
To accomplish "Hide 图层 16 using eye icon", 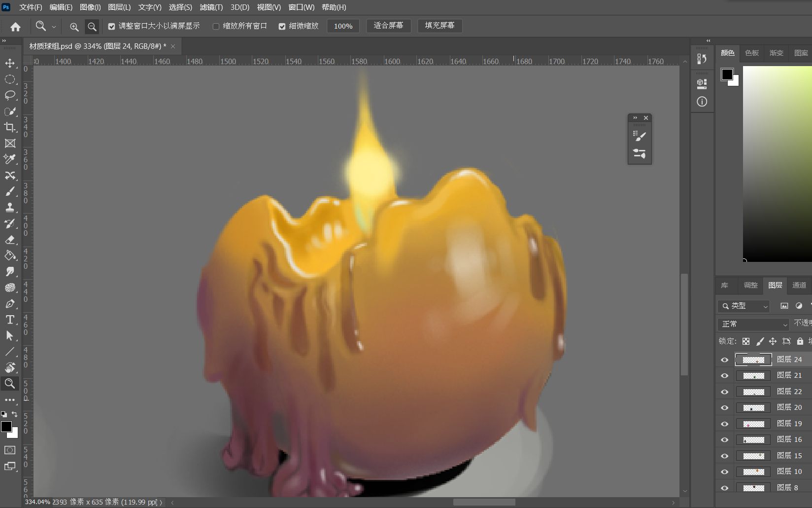I will click(724, 440).
